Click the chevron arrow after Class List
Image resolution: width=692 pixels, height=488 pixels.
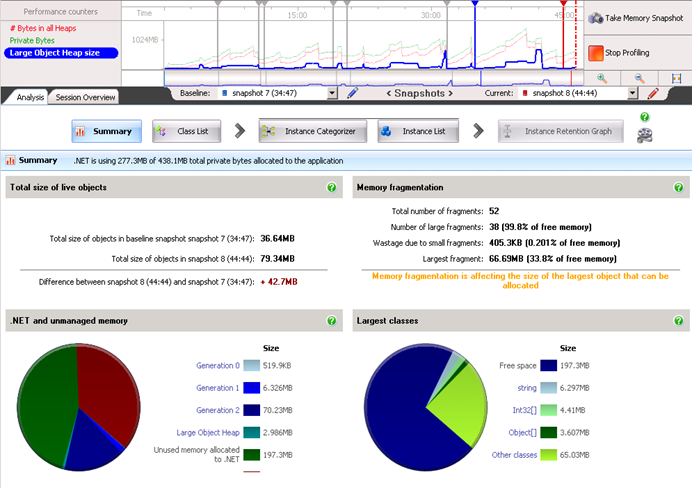click(x=240, y=131)
